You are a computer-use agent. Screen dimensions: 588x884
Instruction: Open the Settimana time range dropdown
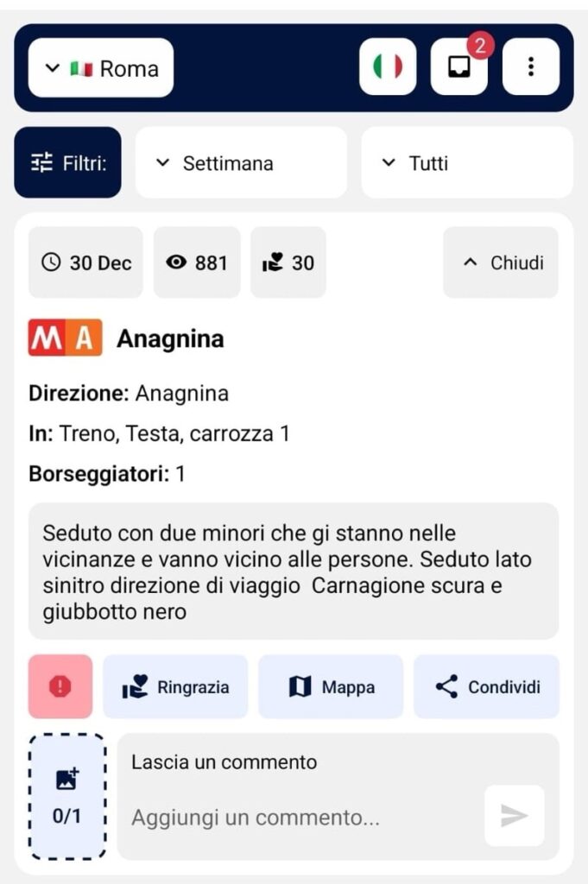pyautogui.click(x=241, y=162)
